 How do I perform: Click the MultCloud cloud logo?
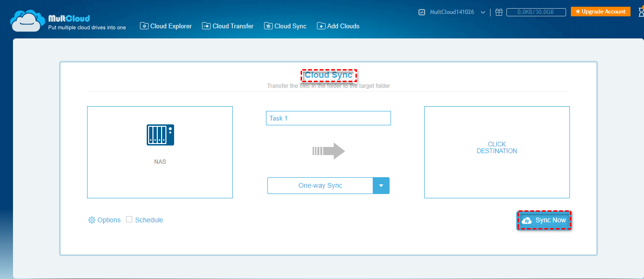click(27, 20)
